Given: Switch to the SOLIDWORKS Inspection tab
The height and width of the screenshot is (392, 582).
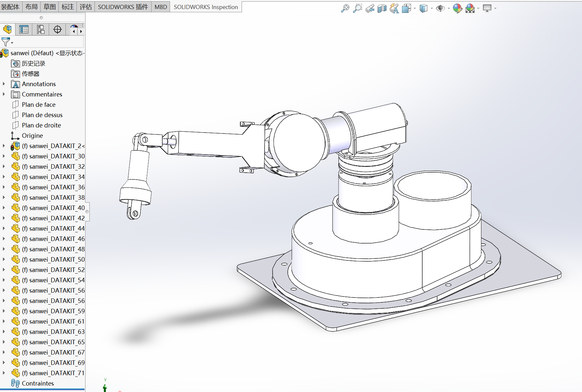Looking at the screenshot, I should click(206, 7).
